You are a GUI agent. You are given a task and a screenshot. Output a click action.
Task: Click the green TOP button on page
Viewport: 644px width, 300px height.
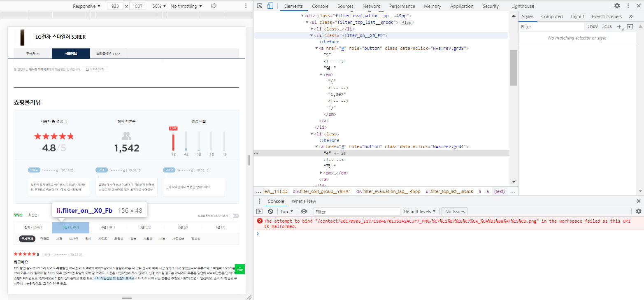pos(240,270)
